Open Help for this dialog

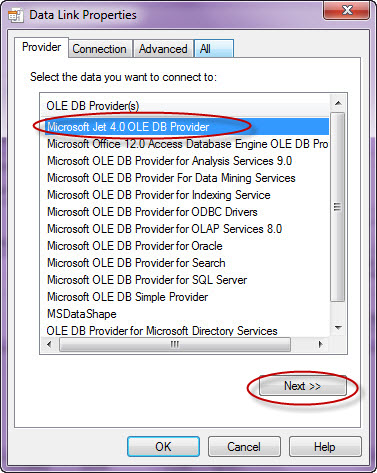(325, 447)
